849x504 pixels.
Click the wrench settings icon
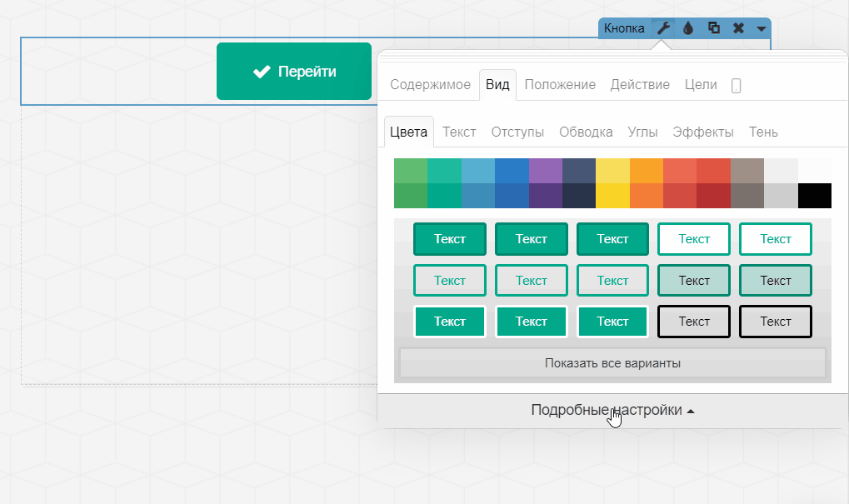pos(663,28)
